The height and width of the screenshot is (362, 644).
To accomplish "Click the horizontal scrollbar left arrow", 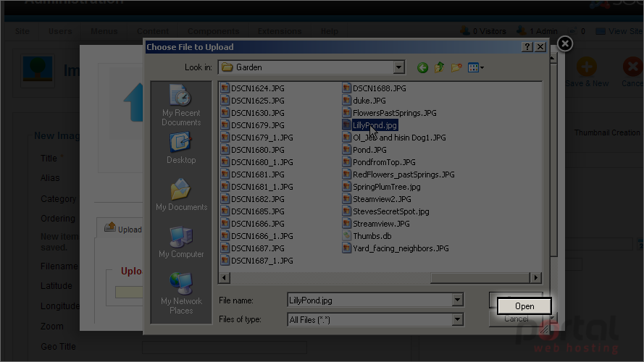I will point(224,278).
